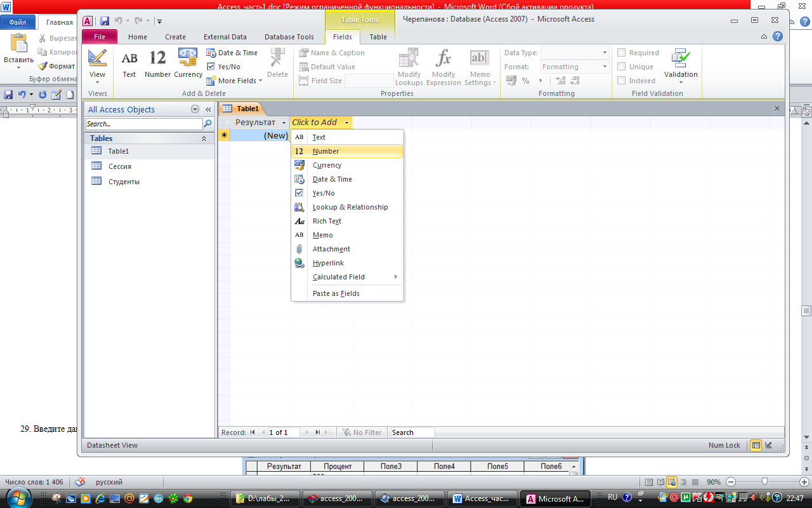Click the Save icon in Access quick toolbar
The width and height of the screenshot is (812, 508).
pyautogui.click(x=105, y=21)
